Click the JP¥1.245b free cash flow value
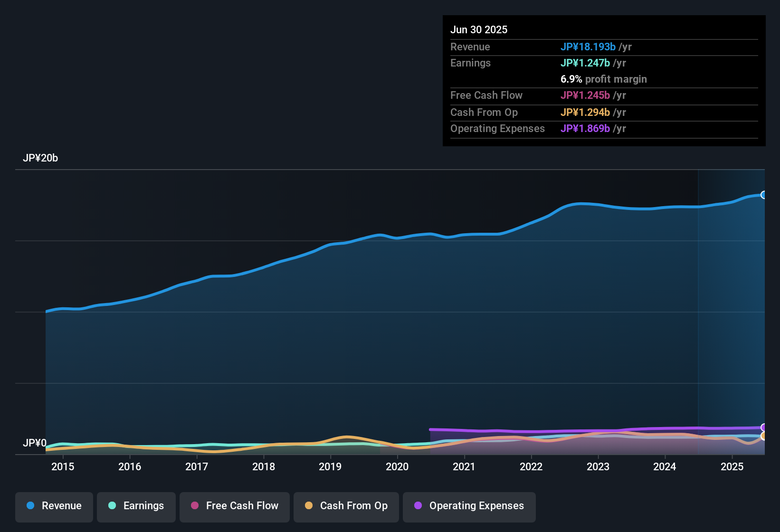The image size is (780, 532). coord(585,95)
